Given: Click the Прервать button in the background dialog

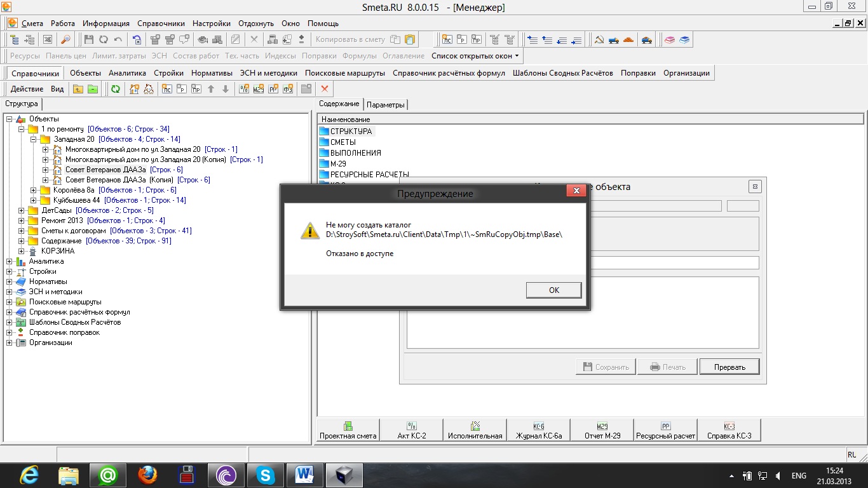Looking at the screenshot, I should click(729, 367).
